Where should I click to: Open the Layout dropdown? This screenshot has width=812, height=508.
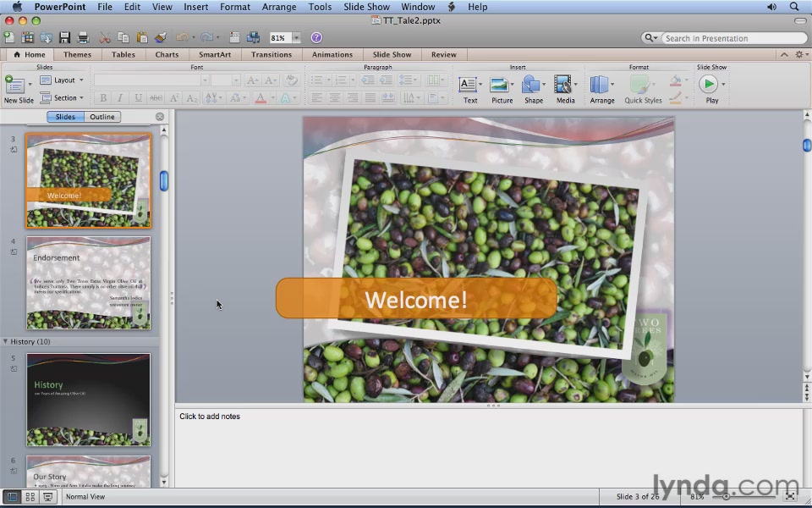(63, 80)
